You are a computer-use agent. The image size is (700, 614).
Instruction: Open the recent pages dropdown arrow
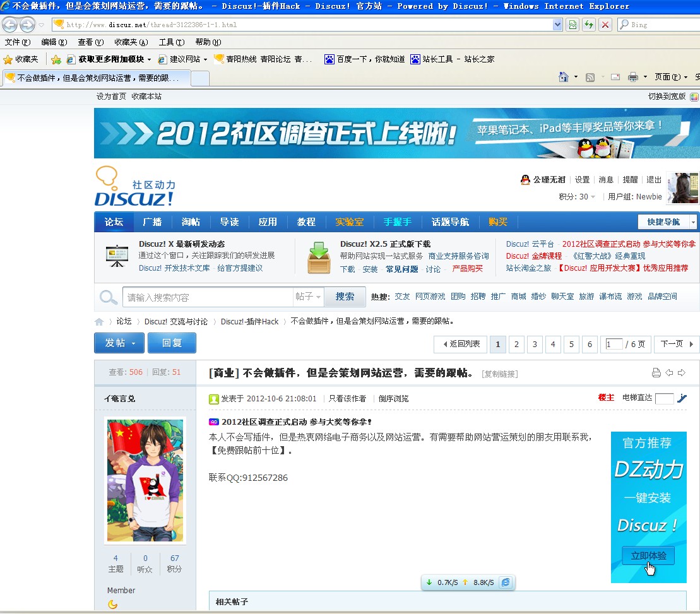point(42,25)
